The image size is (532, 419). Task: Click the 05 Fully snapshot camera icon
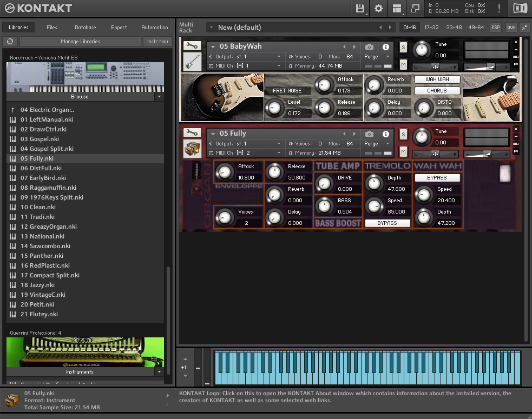pos(369,134)
